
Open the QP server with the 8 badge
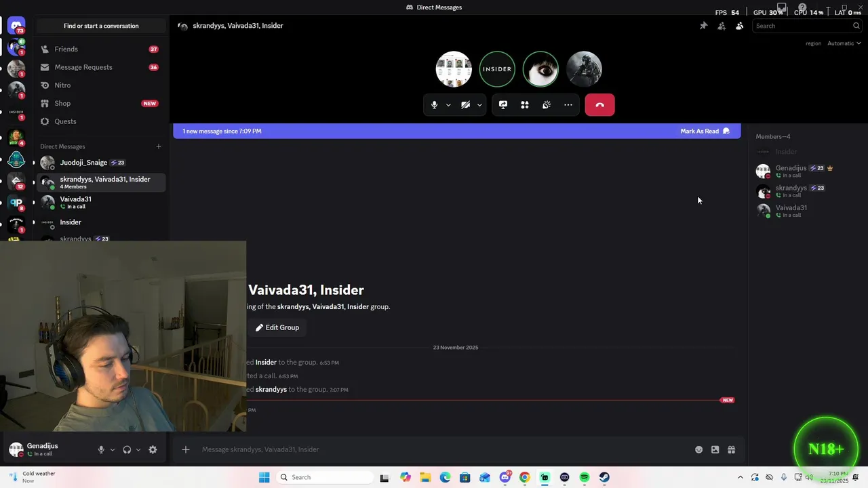point(16,203)
